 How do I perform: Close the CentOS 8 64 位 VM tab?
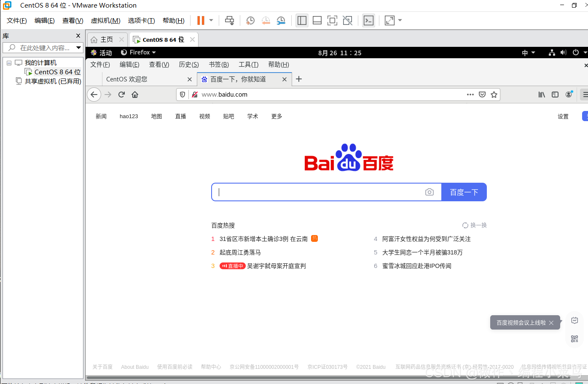[x=192, y=39]
